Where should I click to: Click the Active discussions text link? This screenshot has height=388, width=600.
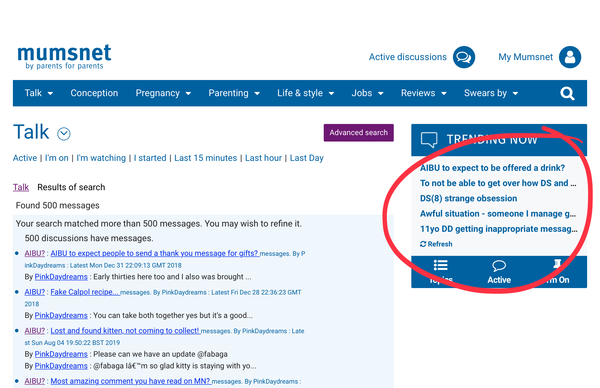pos(408,57)
